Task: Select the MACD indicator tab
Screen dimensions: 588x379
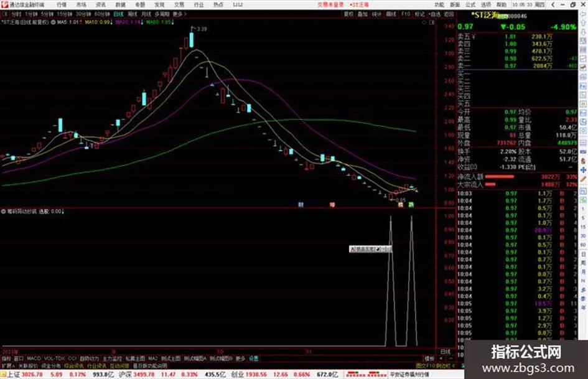Action: [x=34, y=358]
